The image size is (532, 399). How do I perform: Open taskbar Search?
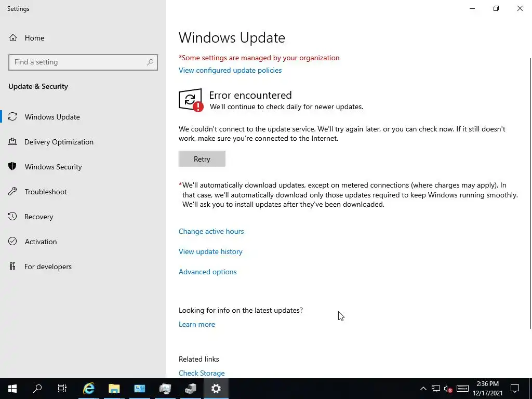(37, 389)
